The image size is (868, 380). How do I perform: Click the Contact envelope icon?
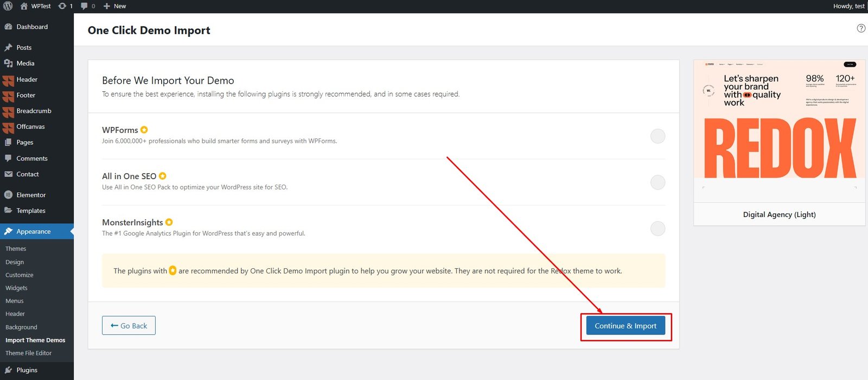point(8,174)
